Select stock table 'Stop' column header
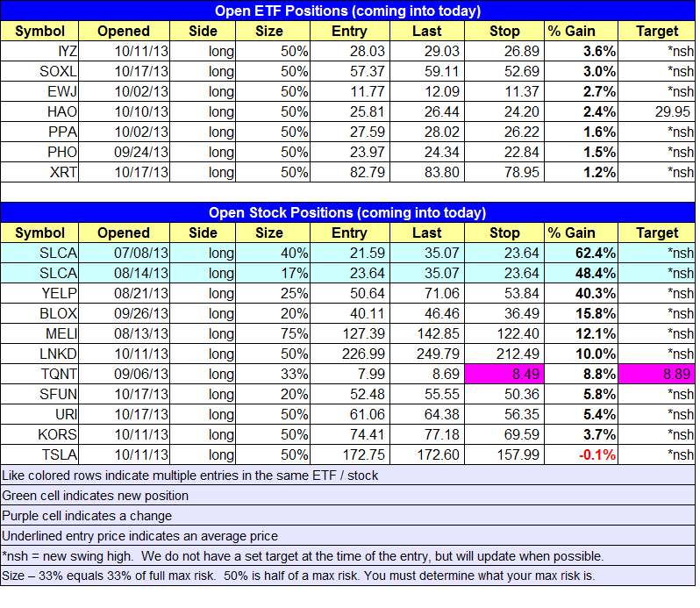Image resolution: width=700 pixels, height=608 pixels. (504, 232)
